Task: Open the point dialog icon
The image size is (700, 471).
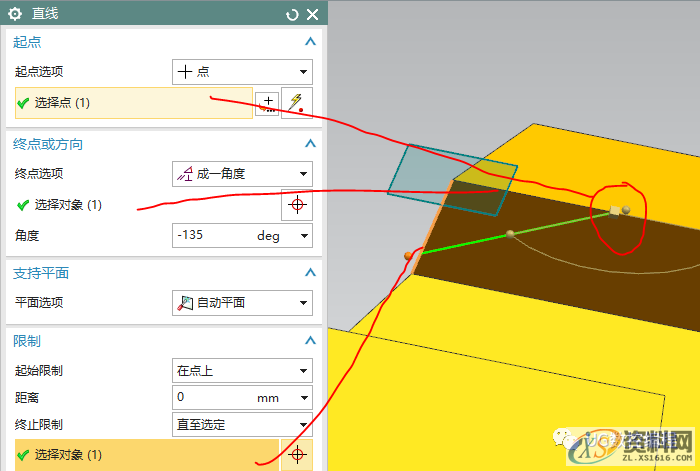Action: (x=267, y=104)
